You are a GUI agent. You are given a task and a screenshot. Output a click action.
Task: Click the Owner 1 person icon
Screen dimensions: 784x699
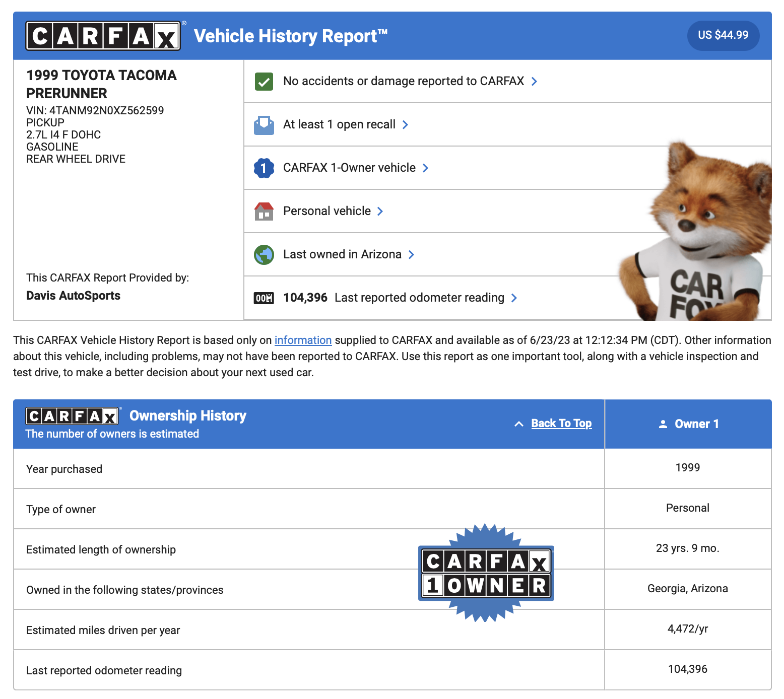coord(663,424)
